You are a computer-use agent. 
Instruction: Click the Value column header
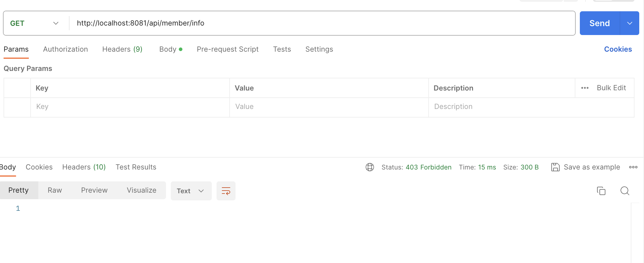[x=244, y=88]
